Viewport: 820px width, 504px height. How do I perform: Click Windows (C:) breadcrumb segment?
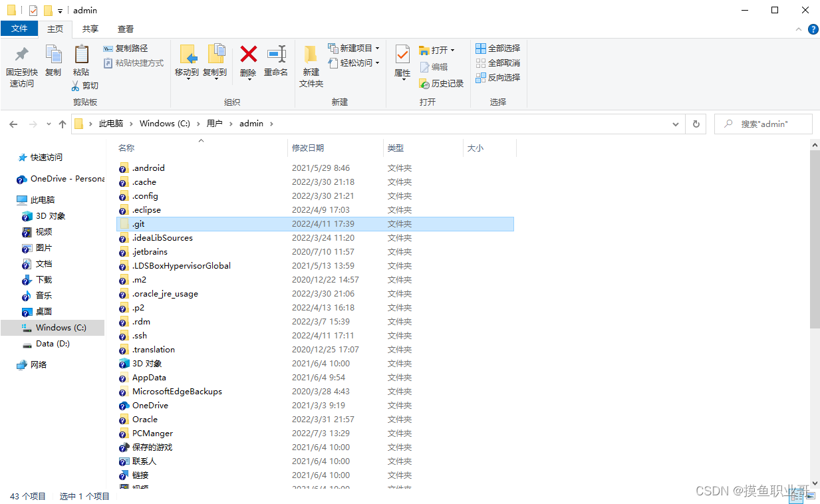164,124
